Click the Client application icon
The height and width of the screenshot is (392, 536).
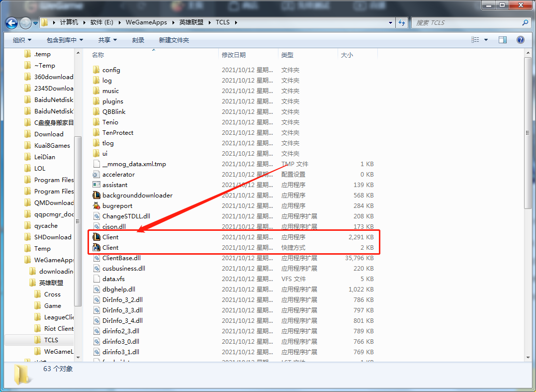(x=96, y=237)
